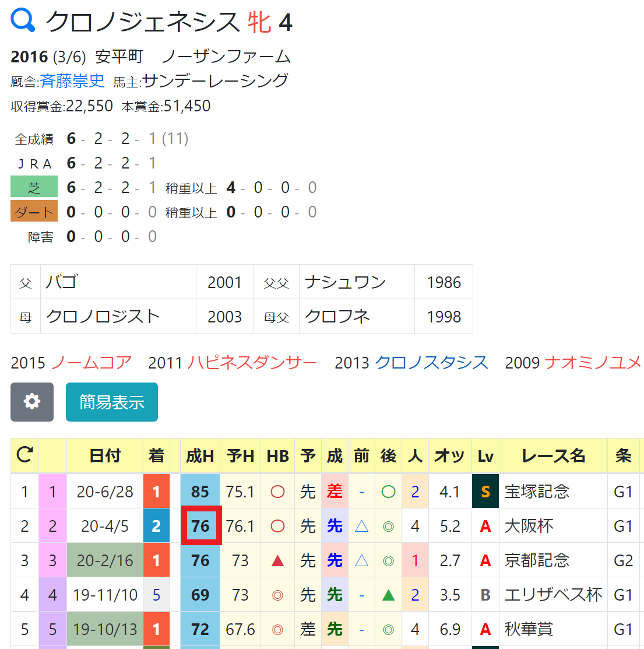Click green triangle mark in エリザベス杯 row
The image size is (644, 649).
coord(388,595)
